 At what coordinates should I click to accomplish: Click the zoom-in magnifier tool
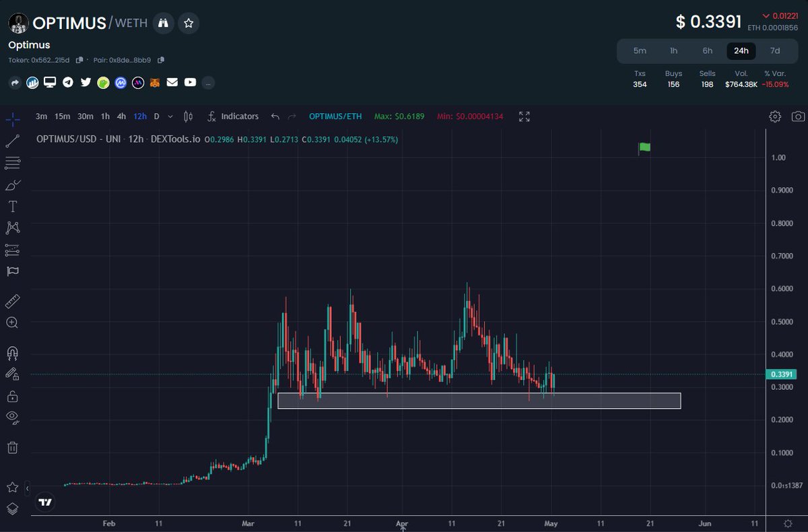[x=12, y=323]
